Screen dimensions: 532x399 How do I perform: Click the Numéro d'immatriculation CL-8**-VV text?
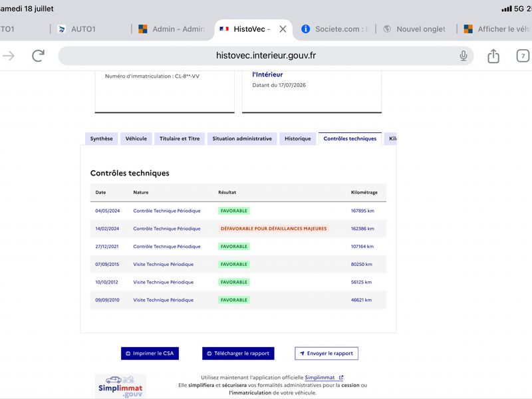152,76
